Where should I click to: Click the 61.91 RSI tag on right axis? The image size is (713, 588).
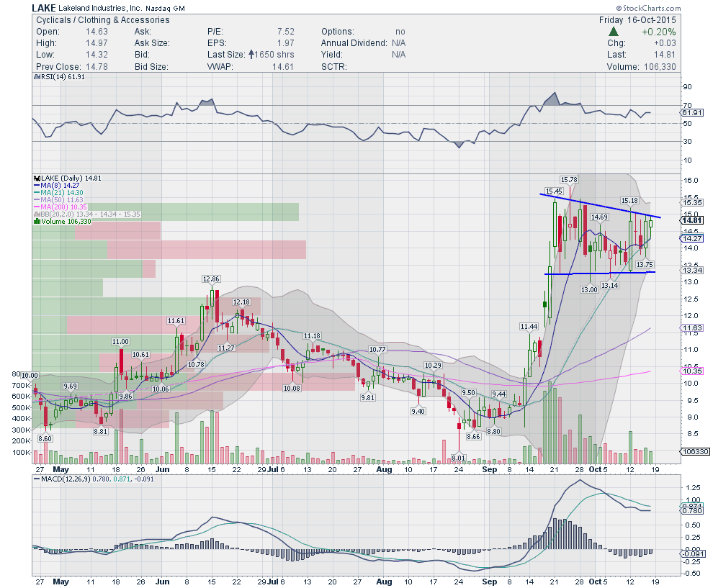click(692, 113)
